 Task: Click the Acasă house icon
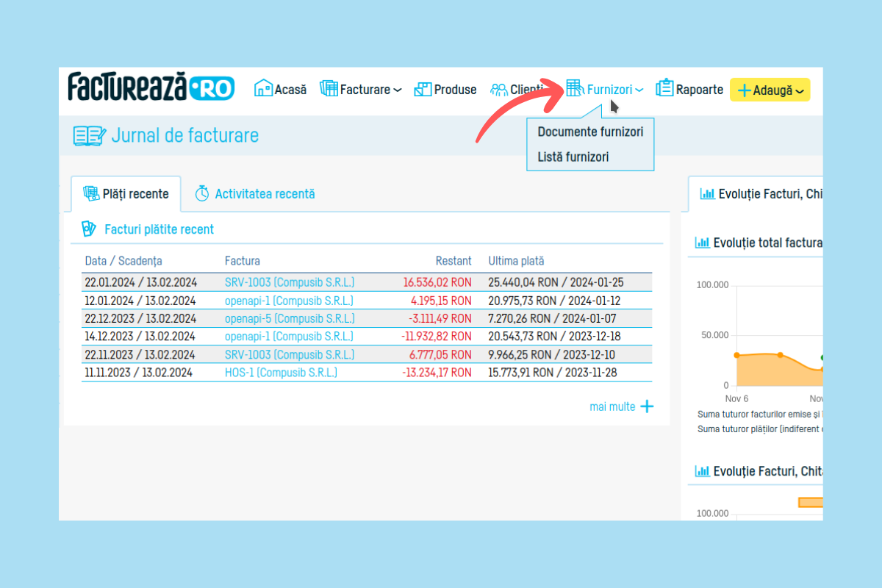(x=263, y=89)
